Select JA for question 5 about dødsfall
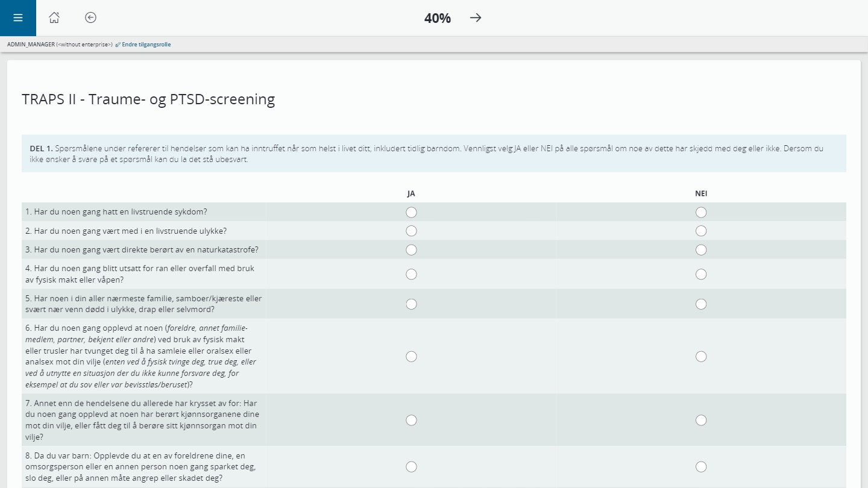 pyautogui.click(x=411, y=304)
